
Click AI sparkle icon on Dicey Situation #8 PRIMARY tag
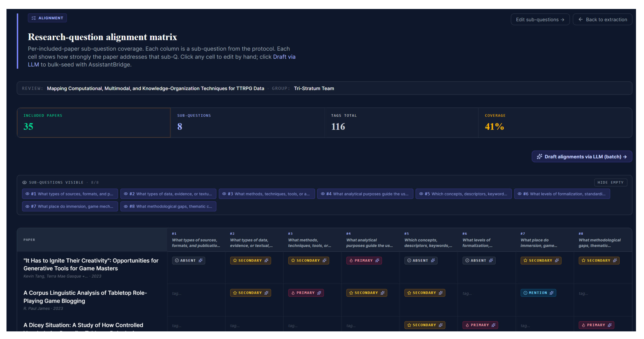(x=610, y=325)
